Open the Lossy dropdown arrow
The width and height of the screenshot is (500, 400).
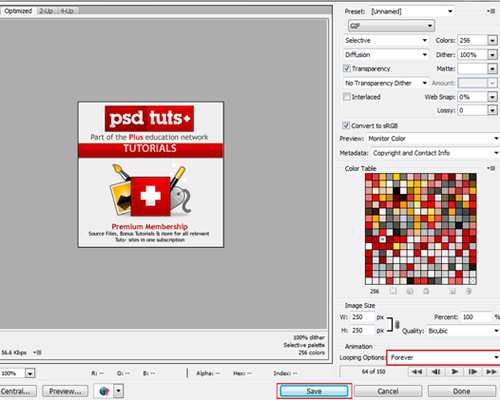point(492,110)
